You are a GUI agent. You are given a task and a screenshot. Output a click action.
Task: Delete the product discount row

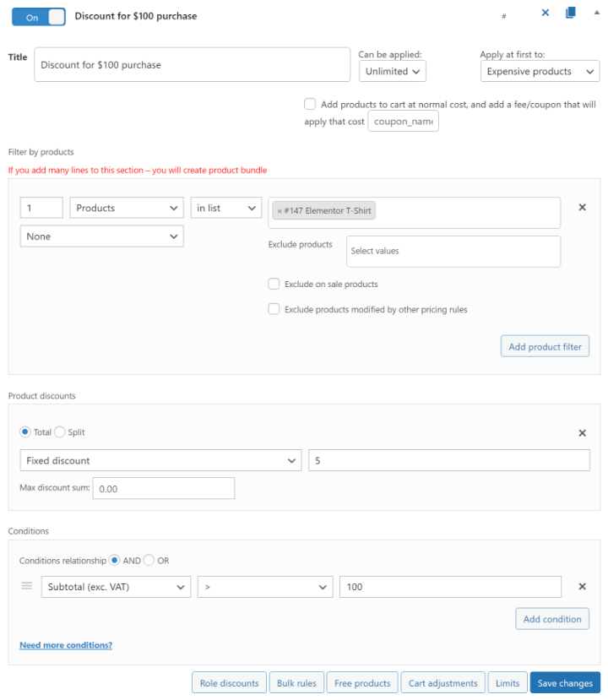[x=582, y=432]
